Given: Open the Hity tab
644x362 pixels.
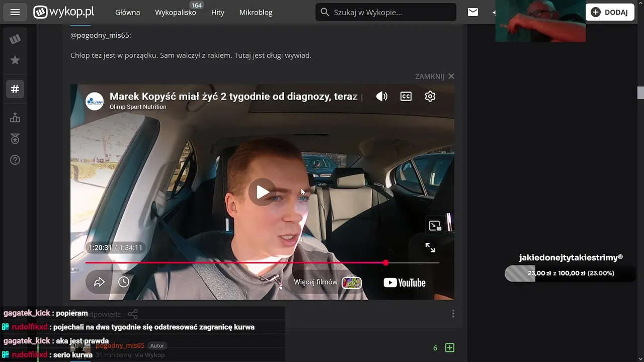Looking at the screenshot, I should coord(218,12).
